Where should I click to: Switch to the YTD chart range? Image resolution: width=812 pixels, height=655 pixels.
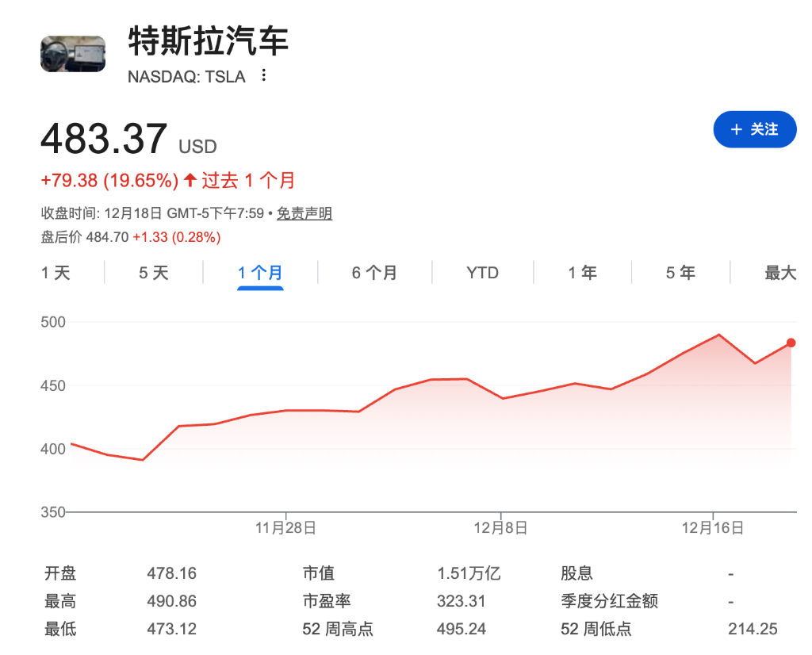[482, 273]
